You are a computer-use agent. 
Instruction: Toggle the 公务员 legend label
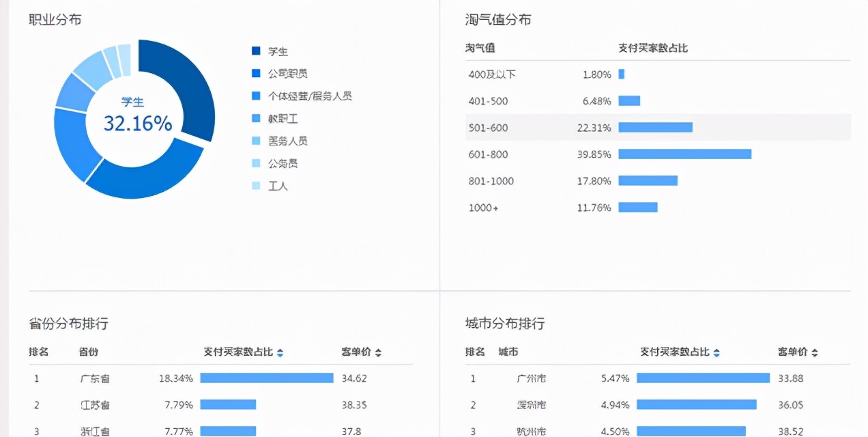[x=283, y=164]
